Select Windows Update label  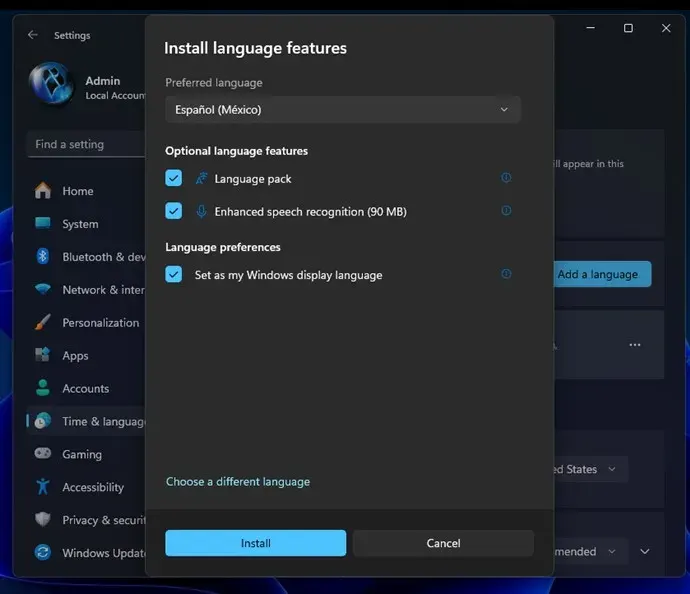click(104, 553)
